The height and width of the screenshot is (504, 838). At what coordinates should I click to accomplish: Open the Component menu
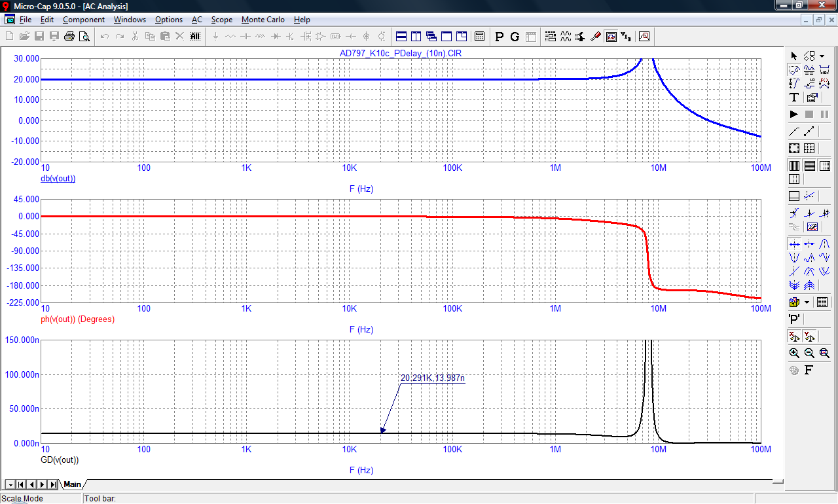tap(83, 20)
